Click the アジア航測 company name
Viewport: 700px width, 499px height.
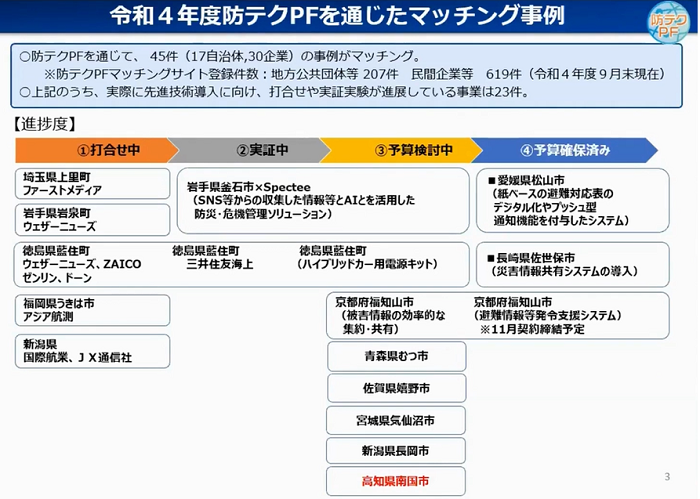click(48, 317)
